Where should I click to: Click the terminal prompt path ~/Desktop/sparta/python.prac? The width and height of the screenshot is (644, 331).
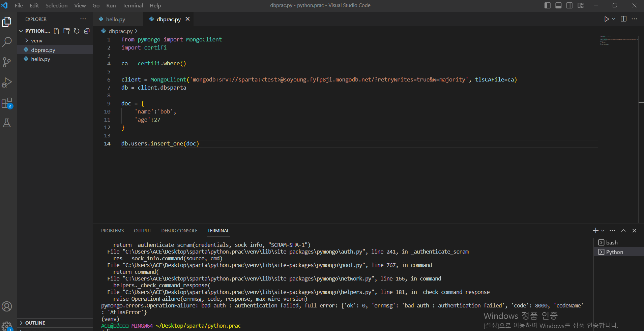(x=198, y=326)
